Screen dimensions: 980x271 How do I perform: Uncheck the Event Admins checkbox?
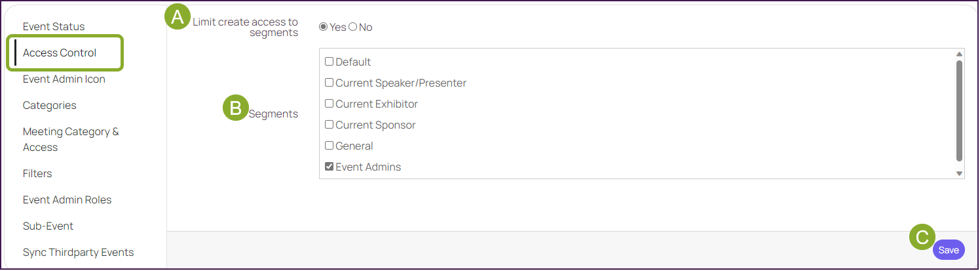pyautogui.click(x=330, y=167)
